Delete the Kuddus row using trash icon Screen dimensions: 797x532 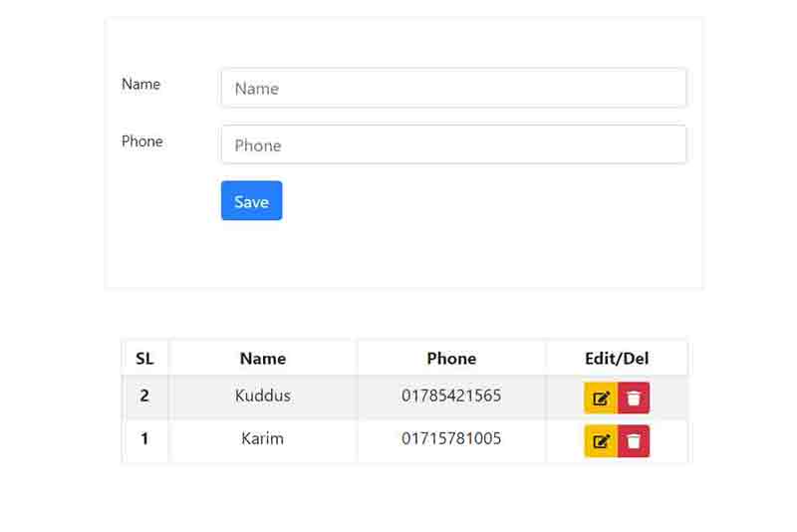point(634,399)
